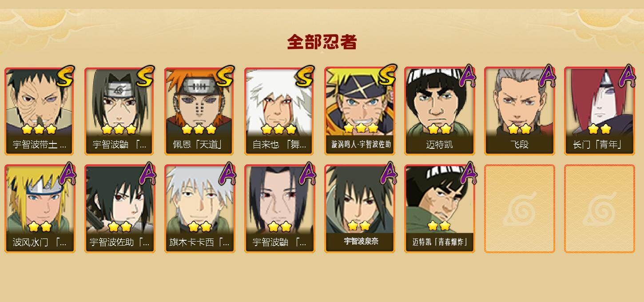Click the S-rank badge on 佩恩「天道」
This screenshot has width=644, height=302.
pyautogui.click(x=225, y=76)
